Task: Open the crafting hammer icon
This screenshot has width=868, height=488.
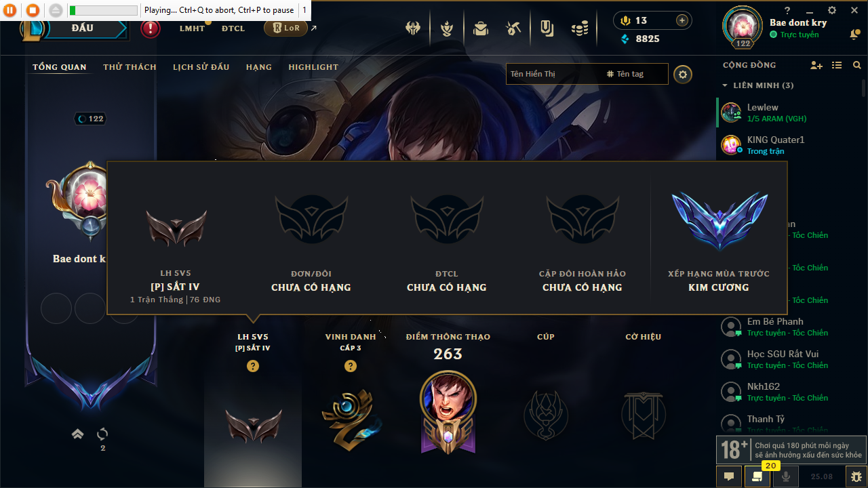Action: tap(513, 29)
